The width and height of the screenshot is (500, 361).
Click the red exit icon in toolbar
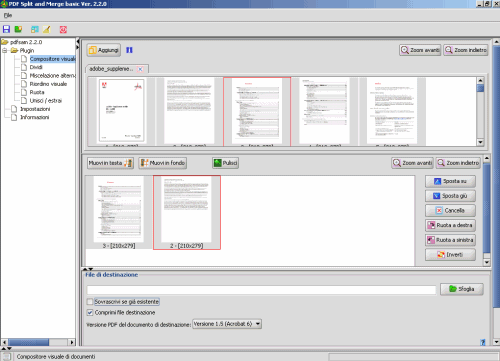63,29
